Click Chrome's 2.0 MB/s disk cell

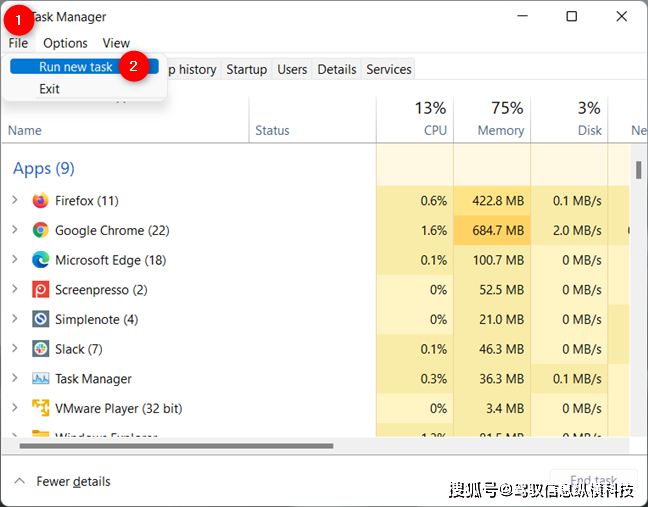569,230
